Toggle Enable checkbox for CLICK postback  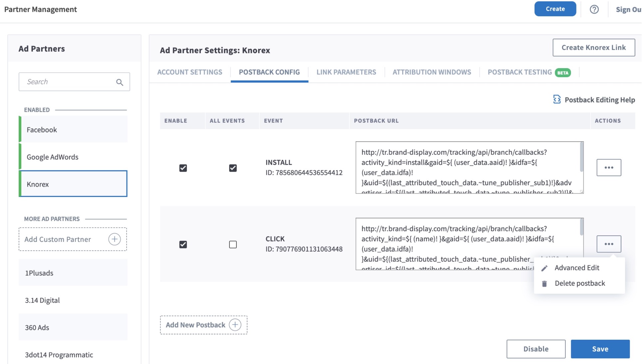click(183, 245)
